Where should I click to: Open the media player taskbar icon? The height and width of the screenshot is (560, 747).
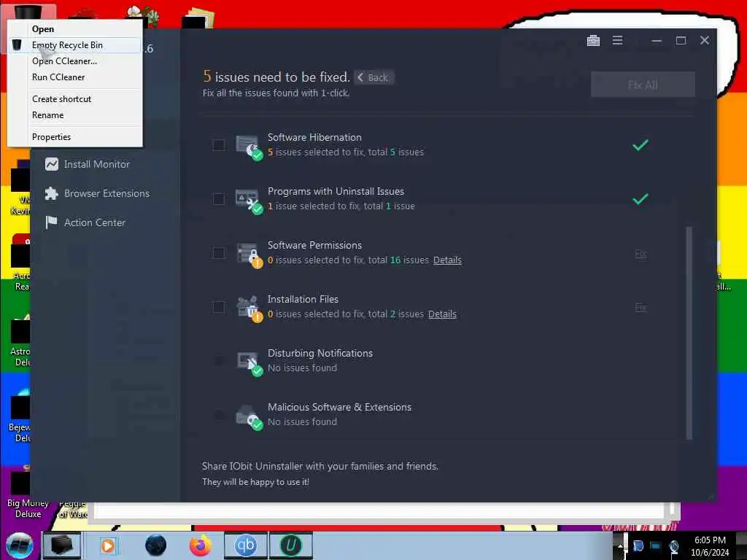(x=108, y=545)
